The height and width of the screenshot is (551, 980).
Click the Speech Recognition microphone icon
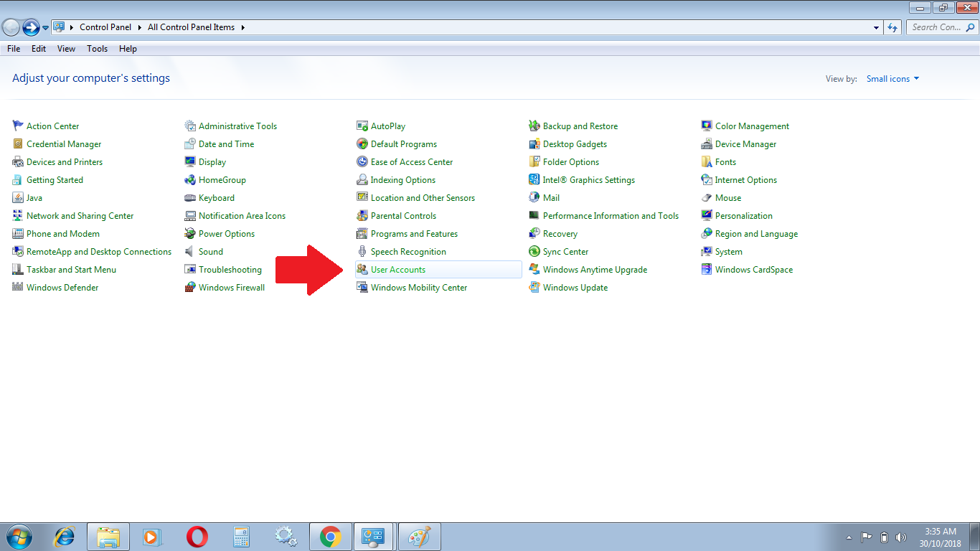362,251
